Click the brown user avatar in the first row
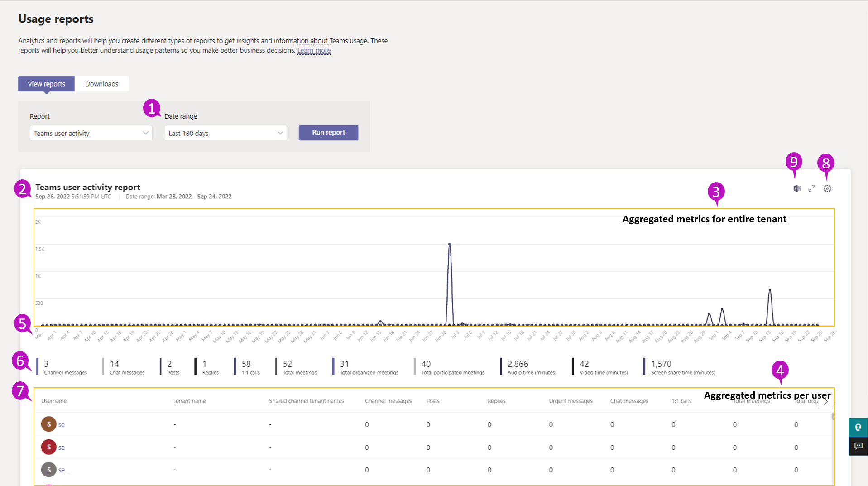 click(49, 424)
